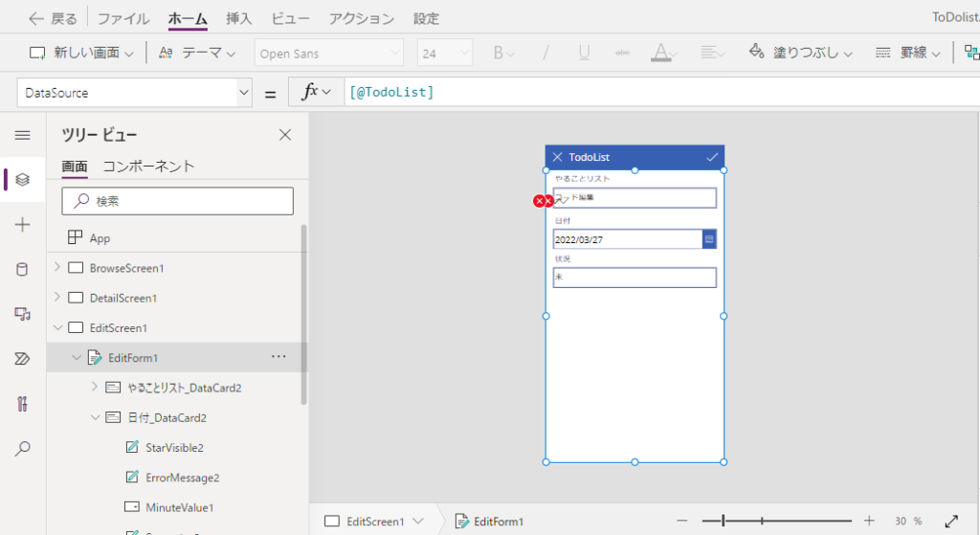
Task: Open the search icon in the sidebar
Action: pos(23,448)
